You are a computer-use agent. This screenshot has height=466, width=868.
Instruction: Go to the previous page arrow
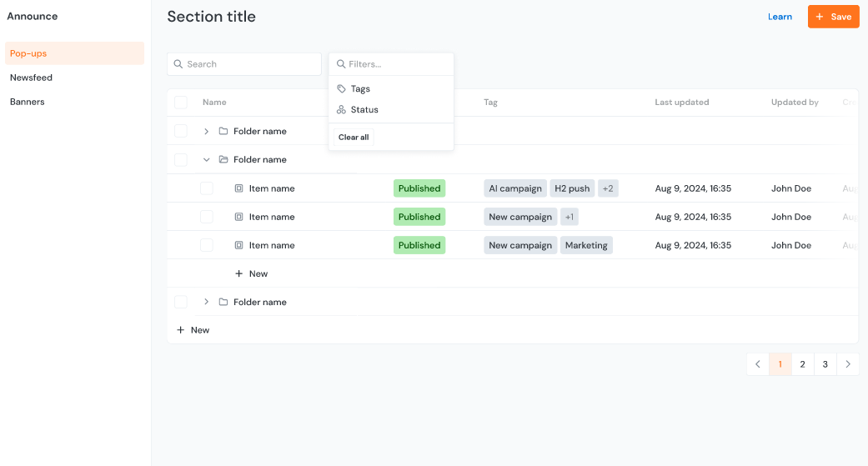tap(757, 364)
